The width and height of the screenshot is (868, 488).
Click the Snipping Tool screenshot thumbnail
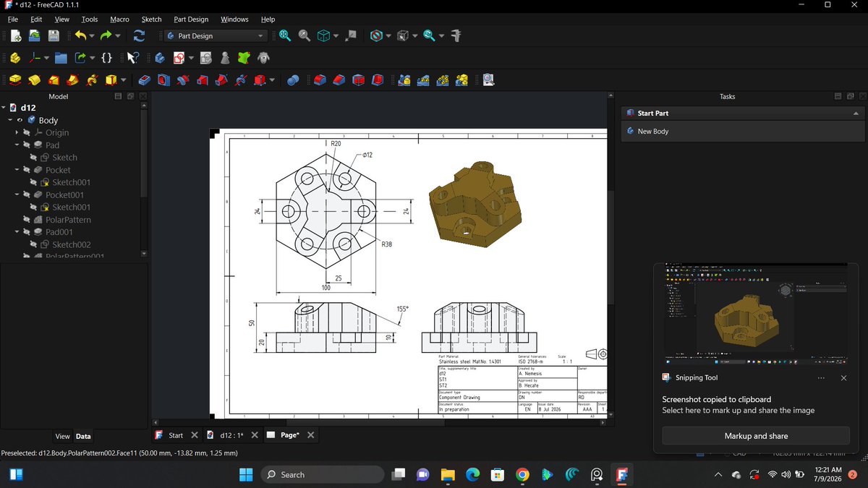756,313
